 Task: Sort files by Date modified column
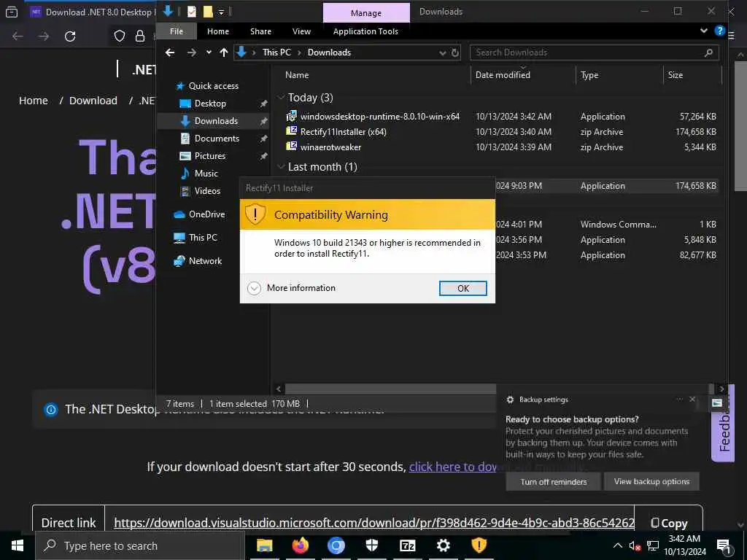[x=503, y=75]
